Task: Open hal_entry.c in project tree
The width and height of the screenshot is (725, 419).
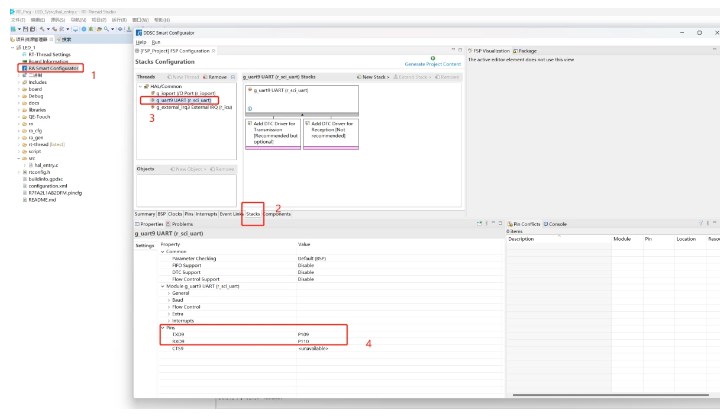Action: (x=46, y=165)
